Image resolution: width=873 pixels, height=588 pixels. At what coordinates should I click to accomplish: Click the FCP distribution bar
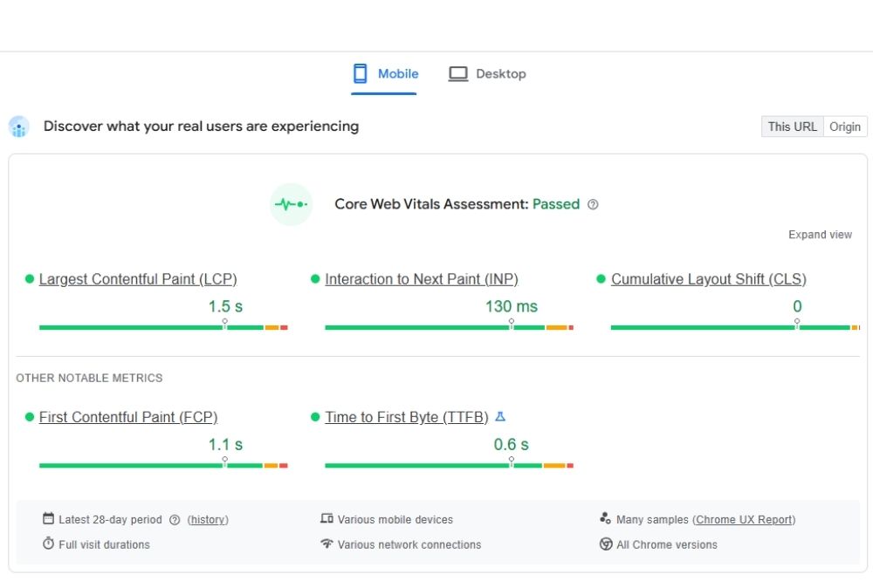[x=163, y=466]
